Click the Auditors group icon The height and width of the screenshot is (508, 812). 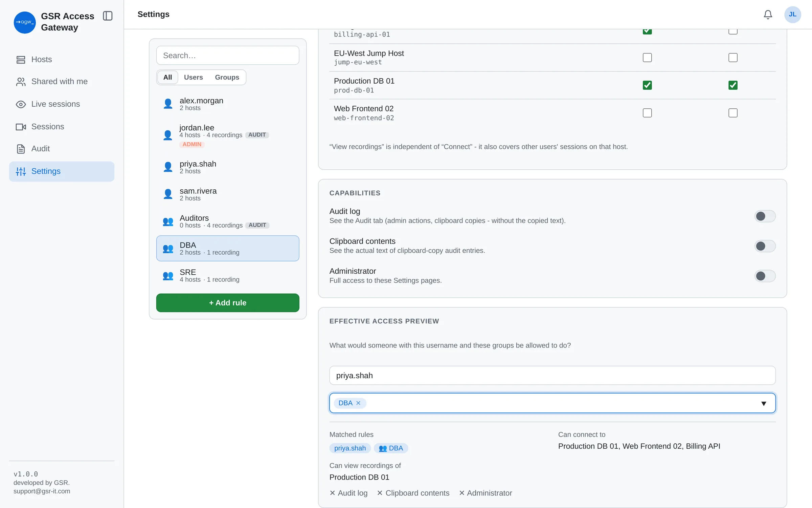pyautogui.click(x=168, y=221)
